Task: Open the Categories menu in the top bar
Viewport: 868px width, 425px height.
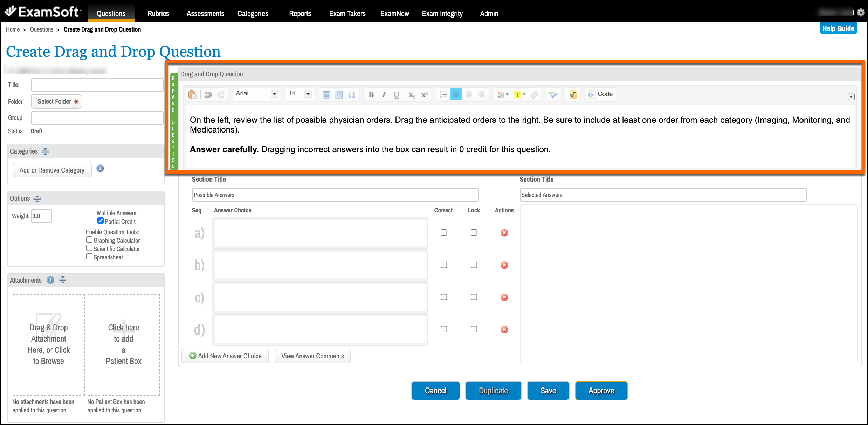Action: 253,13
